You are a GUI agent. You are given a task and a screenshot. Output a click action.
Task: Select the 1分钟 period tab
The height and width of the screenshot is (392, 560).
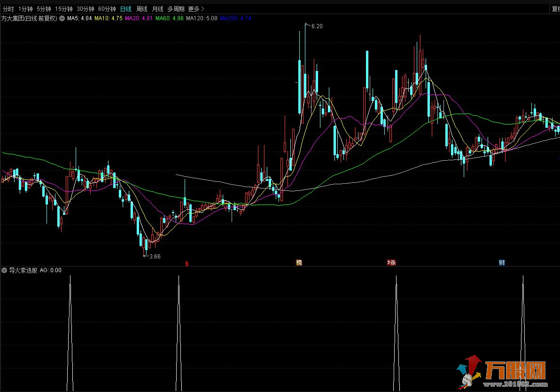(25, 9)
